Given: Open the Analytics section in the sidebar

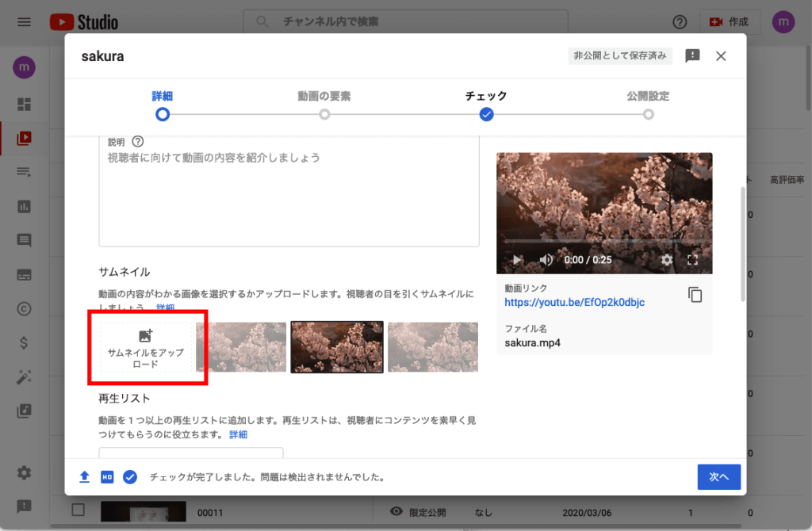Looking at the screenshot, I should 25,206.
